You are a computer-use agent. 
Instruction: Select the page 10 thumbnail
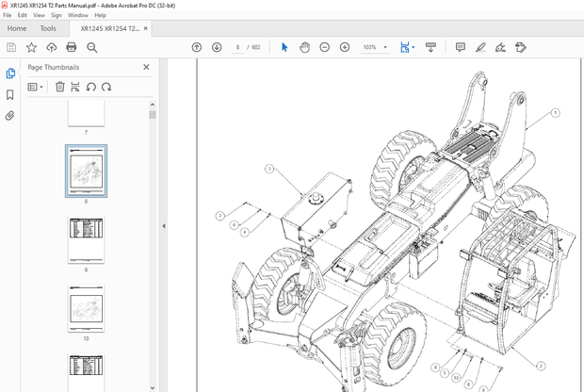pyautogui.click(x=86, y=308)
